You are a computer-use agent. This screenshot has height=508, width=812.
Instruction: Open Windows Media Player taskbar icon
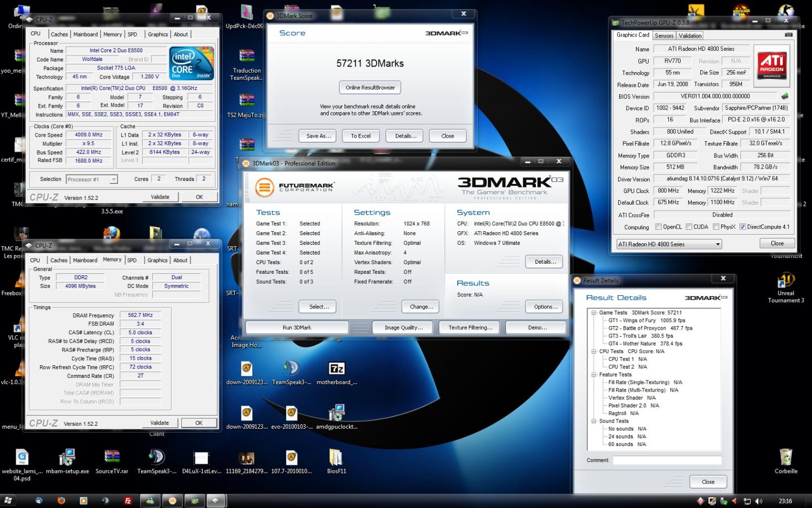coord(84,500)
